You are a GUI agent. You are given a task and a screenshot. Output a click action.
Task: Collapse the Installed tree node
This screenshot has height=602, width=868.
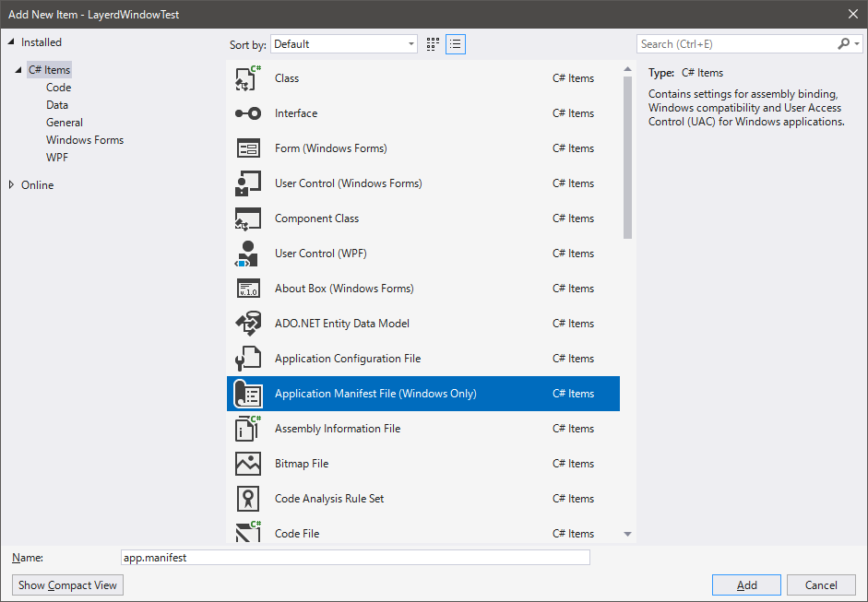point(11,42)
